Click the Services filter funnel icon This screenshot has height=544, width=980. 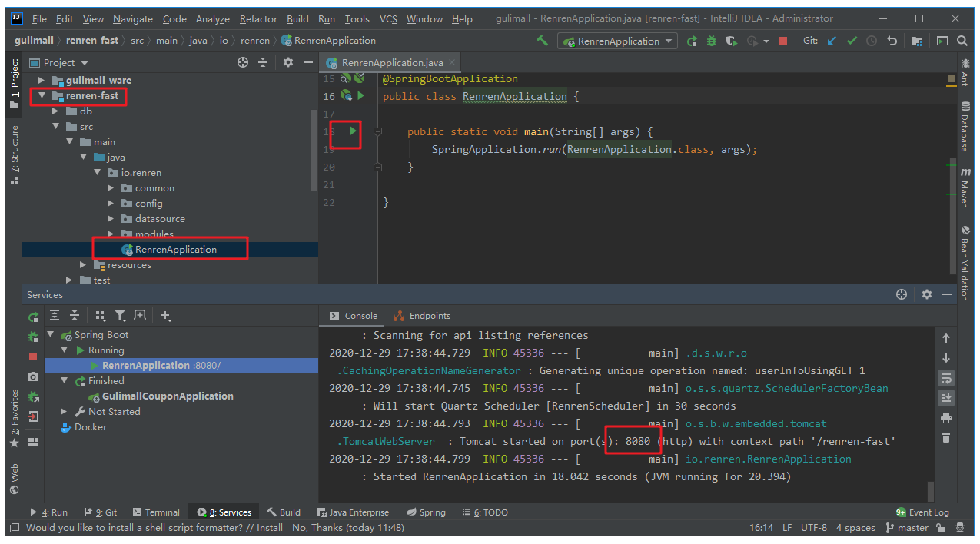pos(121,315)
